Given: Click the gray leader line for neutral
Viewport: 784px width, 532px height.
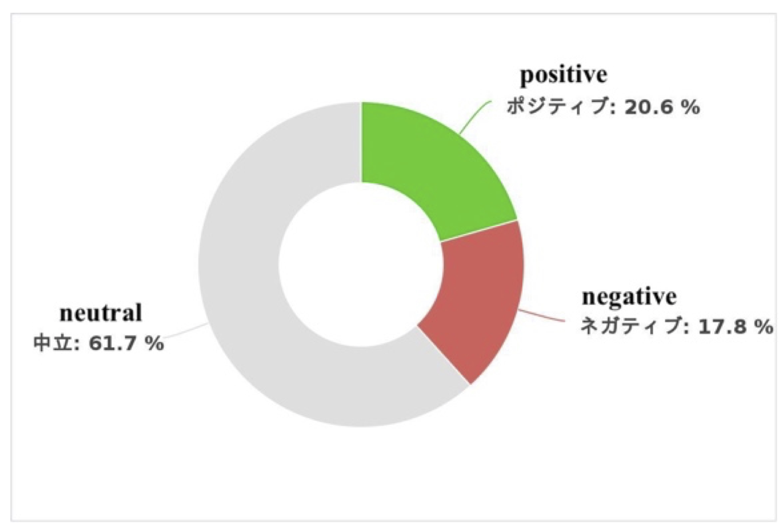Looking at the screenshot, I should click(x=186, y=330).
